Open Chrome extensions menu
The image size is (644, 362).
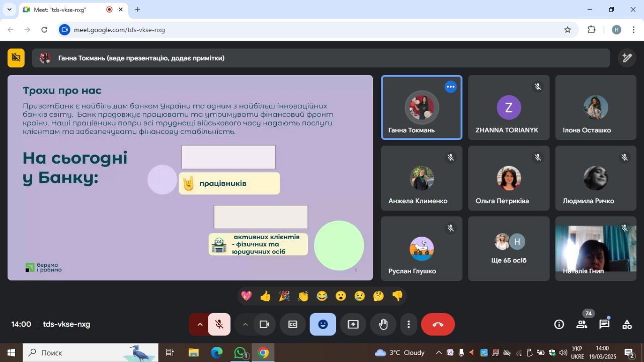click(x=592, y=30)
